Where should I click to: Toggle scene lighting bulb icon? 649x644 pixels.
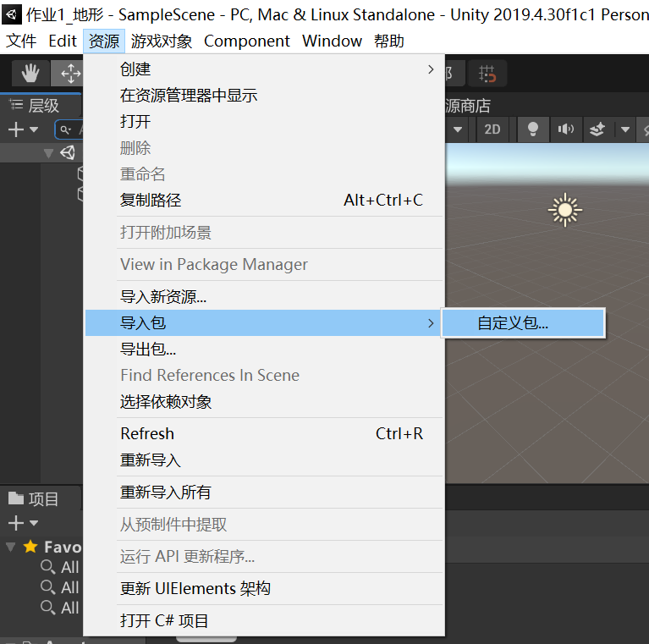[533, 129]
